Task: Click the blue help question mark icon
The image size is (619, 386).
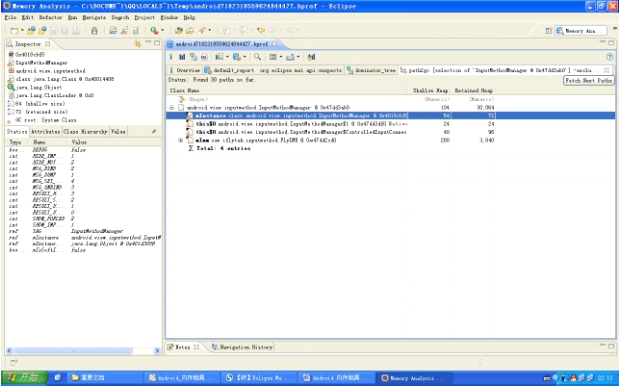Action: click(x=610, y=57)
